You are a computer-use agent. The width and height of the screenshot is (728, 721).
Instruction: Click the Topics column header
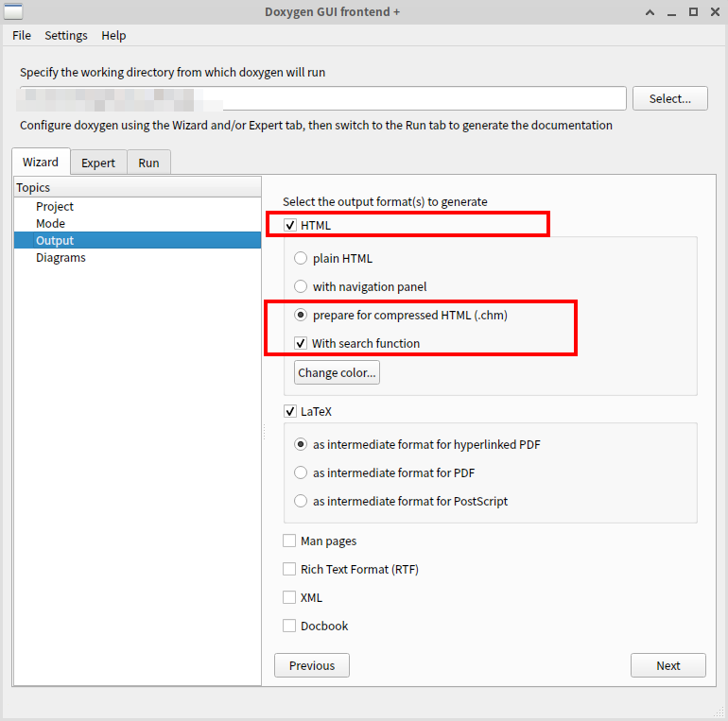coord(137,187)
